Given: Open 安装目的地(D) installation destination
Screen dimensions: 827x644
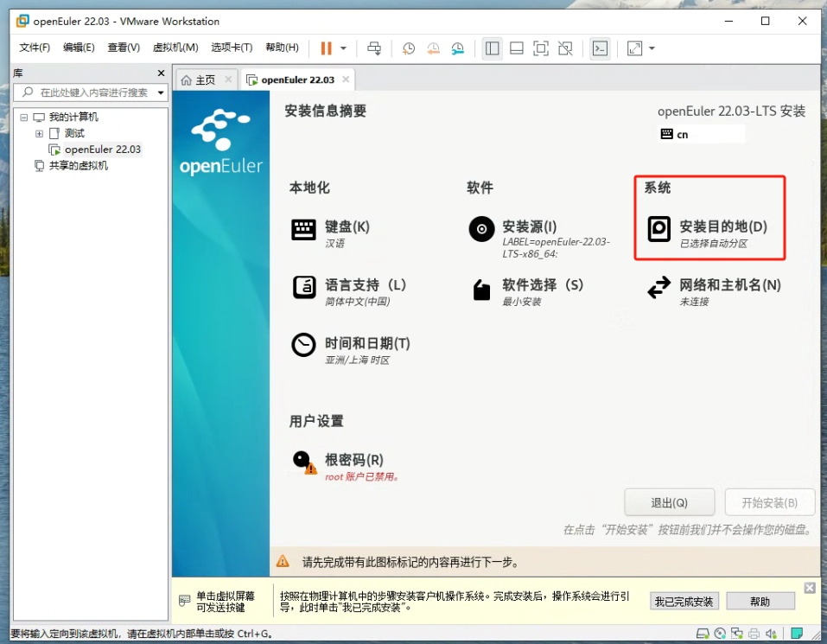Looking at the screenshot, I should [x=707, y=233].
